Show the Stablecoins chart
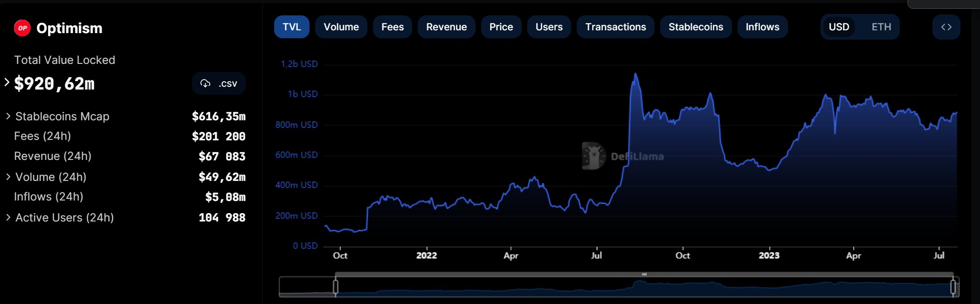980x304 pixels. click(696, 27)
